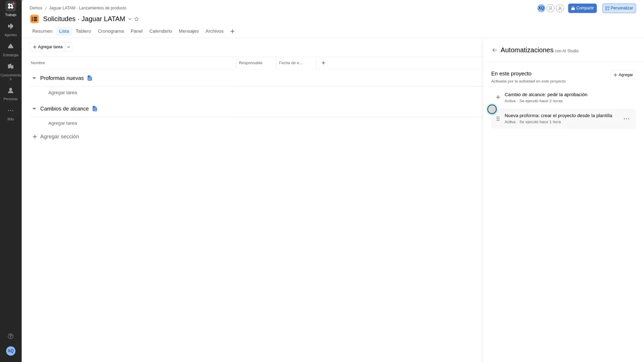The width and height of the screenshot is (644, 362).
Task: Go back from the Automatizaciones panel
Action: (494, 50)
